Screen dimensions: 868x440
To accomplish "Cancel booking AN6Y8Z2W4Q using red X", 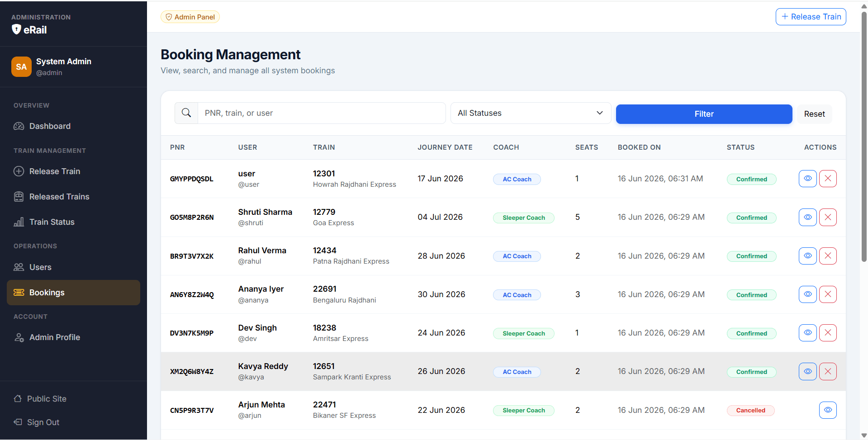I will (x=828, y=294).
